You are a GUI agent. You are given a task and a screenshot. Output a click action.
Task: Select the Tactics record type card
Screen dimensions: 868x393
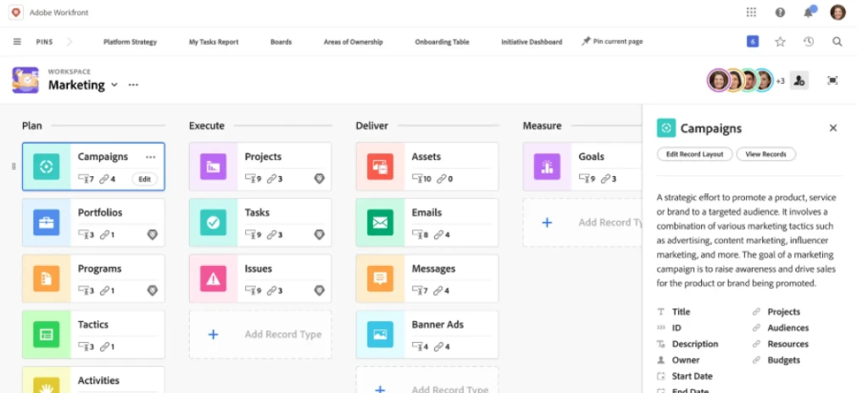pyautogui.click(x=93, y=335)
